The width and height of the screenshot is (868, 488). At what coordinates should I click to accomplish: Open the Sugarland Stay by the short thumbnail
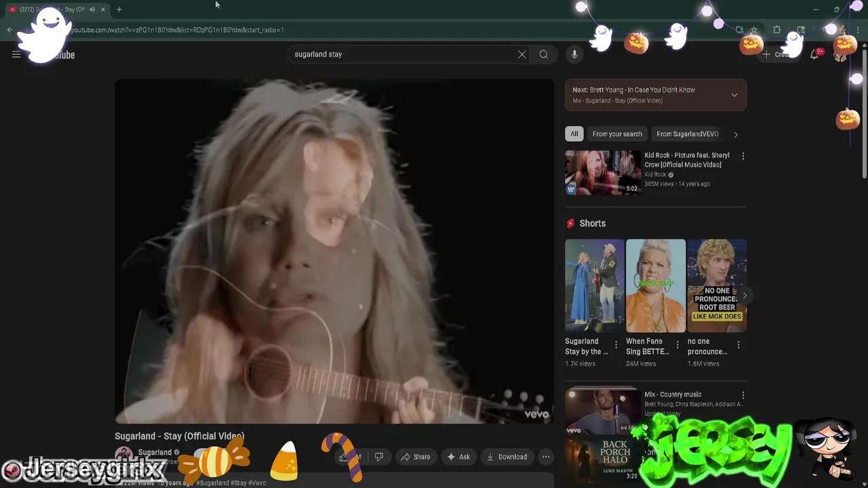[x=595, y=286]
